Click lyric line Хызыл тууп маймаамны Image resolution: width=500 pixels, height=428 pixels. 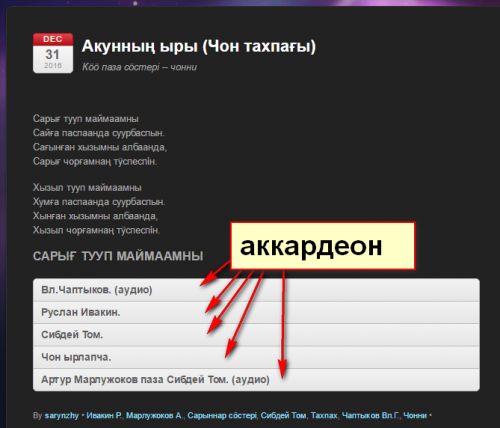[87, 188]
